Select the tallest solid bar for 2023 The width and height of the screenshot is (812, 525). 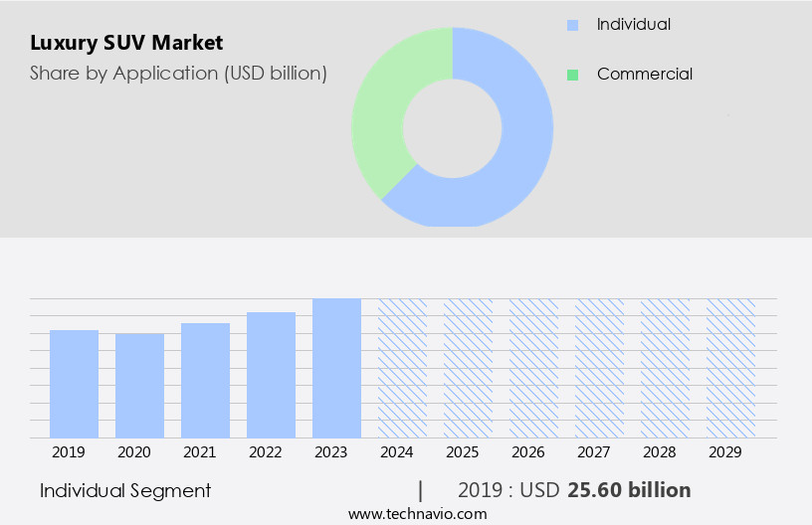[x=336, y=368]
